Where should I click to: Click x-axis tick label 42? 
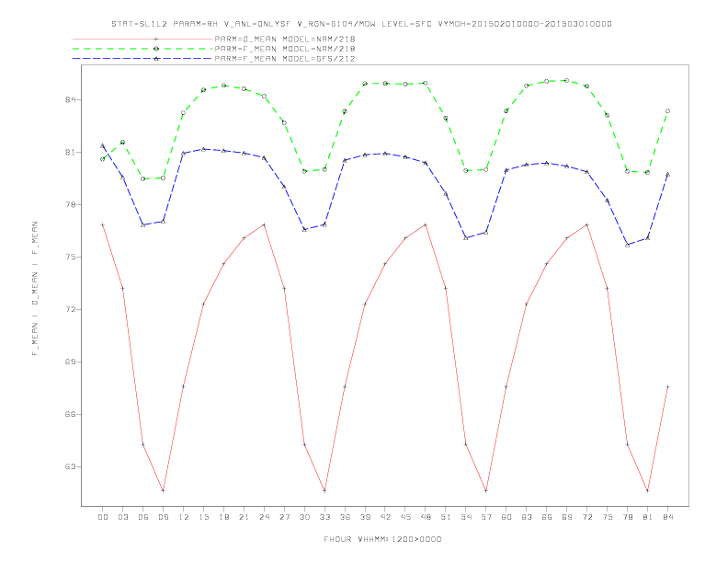click(385, 517)
